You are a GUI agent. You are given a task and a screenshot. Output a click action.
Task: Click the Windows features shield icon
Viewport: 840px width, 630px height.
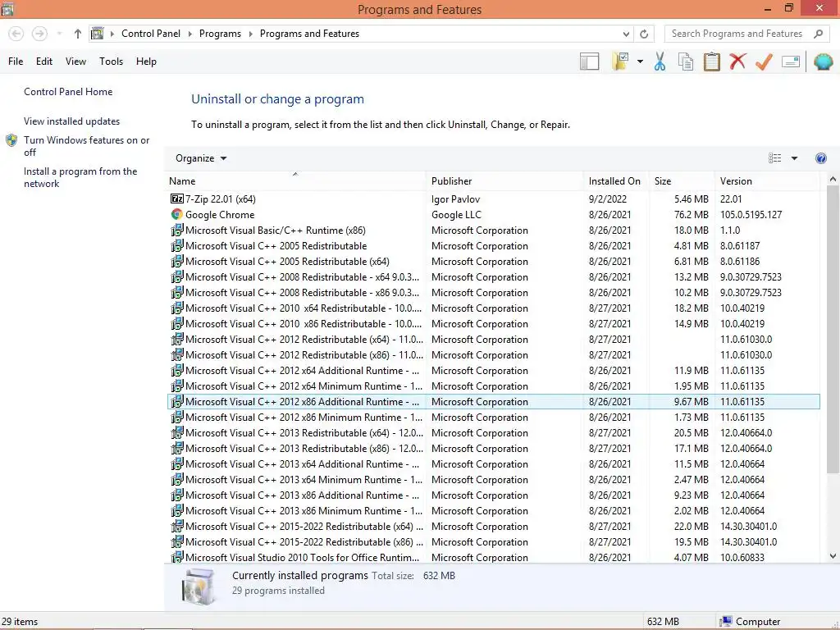tap(11, 141)
